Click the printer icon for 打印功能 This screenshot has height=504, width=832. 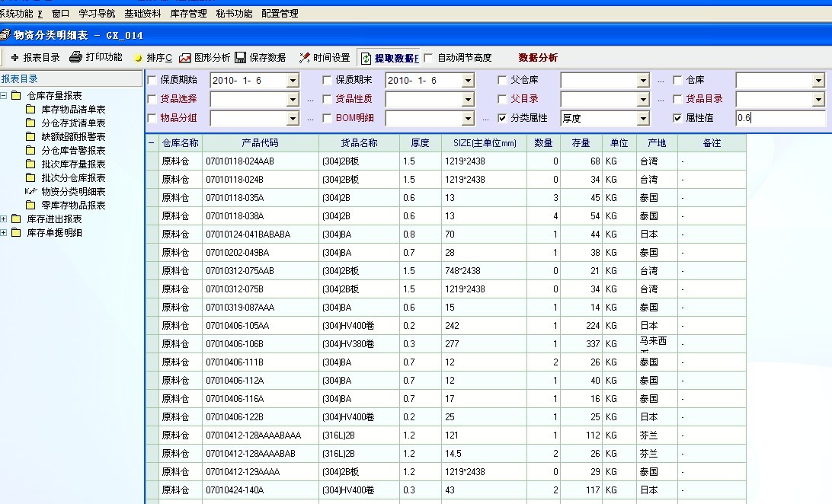click(x=75, y=57)
